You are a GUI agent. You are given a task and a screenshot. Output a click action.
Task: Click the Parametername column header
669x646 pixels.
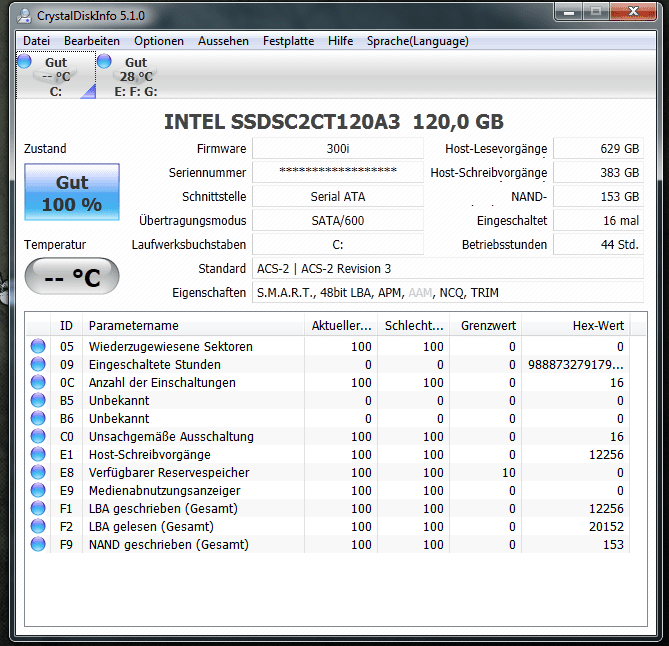pyautogui.click(x=193, y=326)
